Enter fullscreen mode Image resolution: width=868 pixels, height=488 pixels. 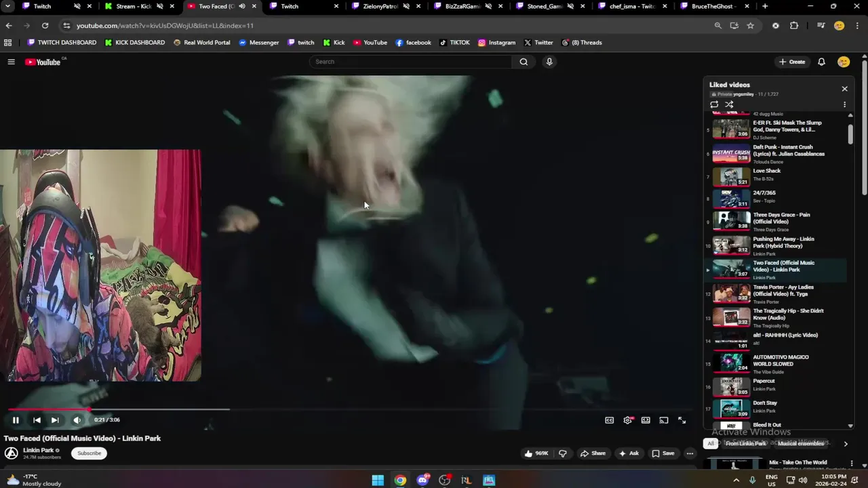coord(682,420)
